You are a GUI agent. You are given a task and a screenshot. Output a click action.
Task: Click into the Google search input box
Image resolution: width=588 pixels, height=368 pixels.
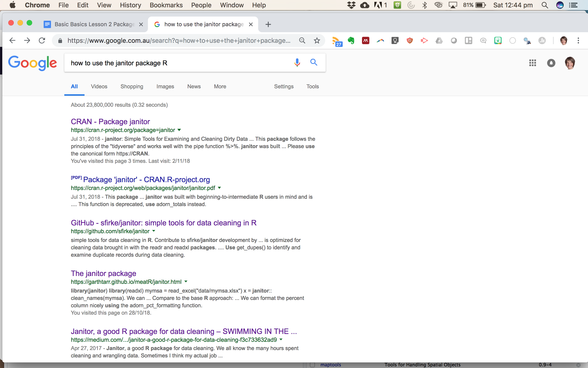click(x=180, y=63)
